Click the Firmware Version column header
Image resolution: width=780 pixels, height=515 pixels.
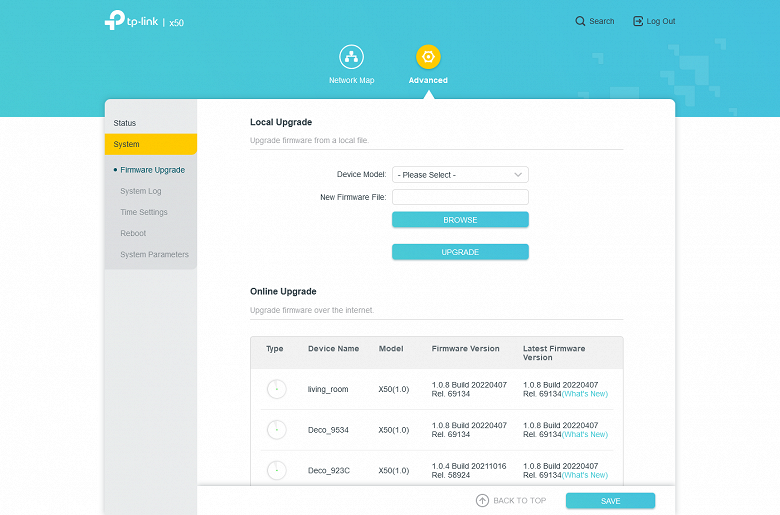click(x=465, y=348)
